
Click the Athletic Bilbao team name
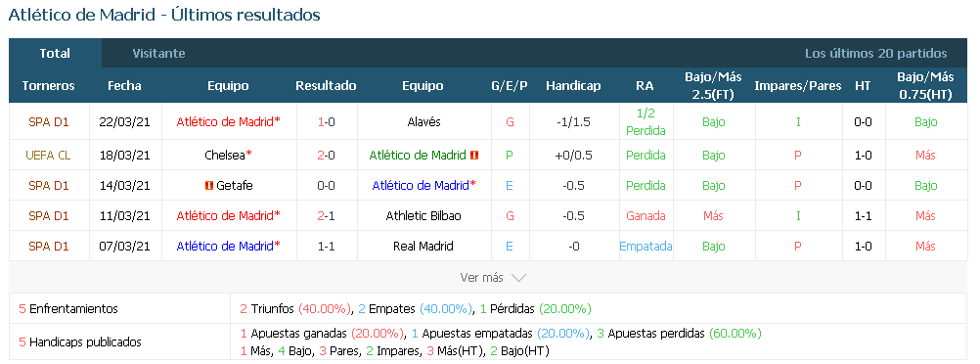coord(423,216)
